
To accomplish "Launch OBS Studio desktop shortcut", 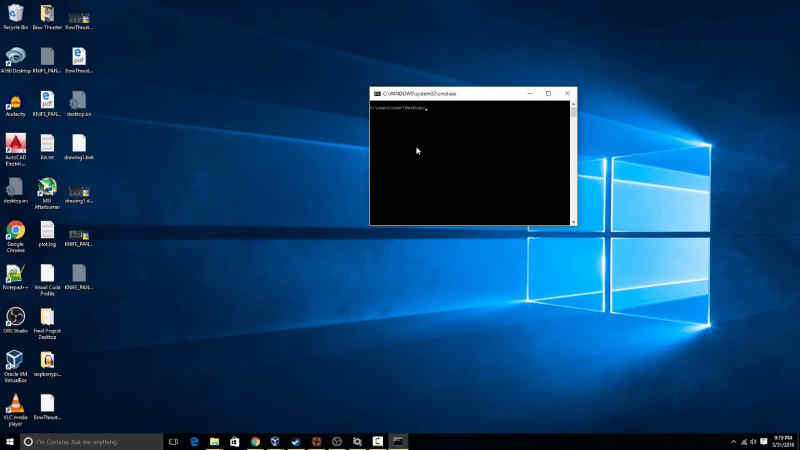I will tap(15, 320).
